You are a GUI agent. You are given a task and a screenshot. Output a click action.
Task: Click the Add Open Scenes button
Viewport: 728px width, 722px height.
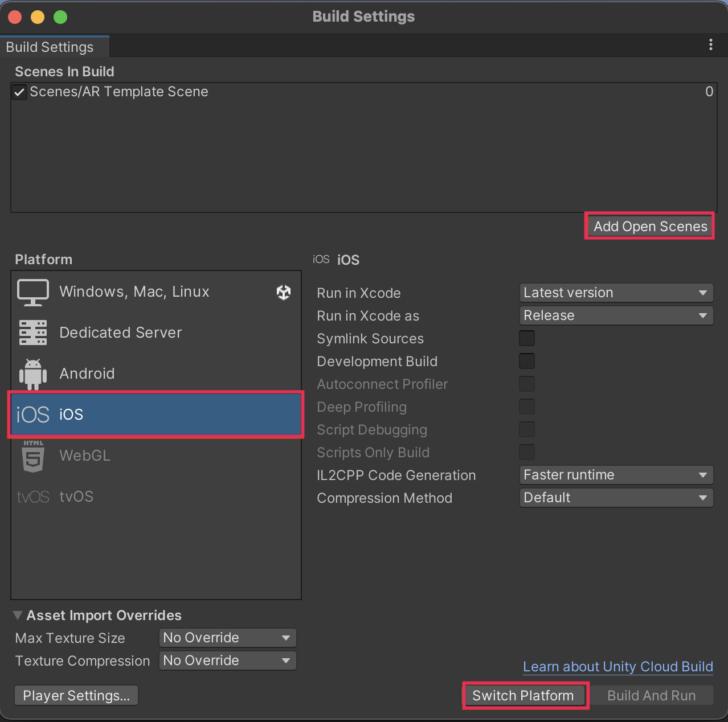(650, 227)
